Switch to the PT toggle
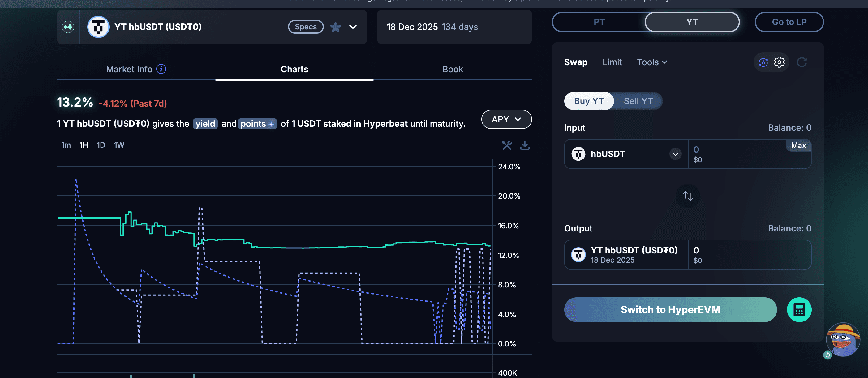This screenshot has height=378, width=868. pos(599,22)
